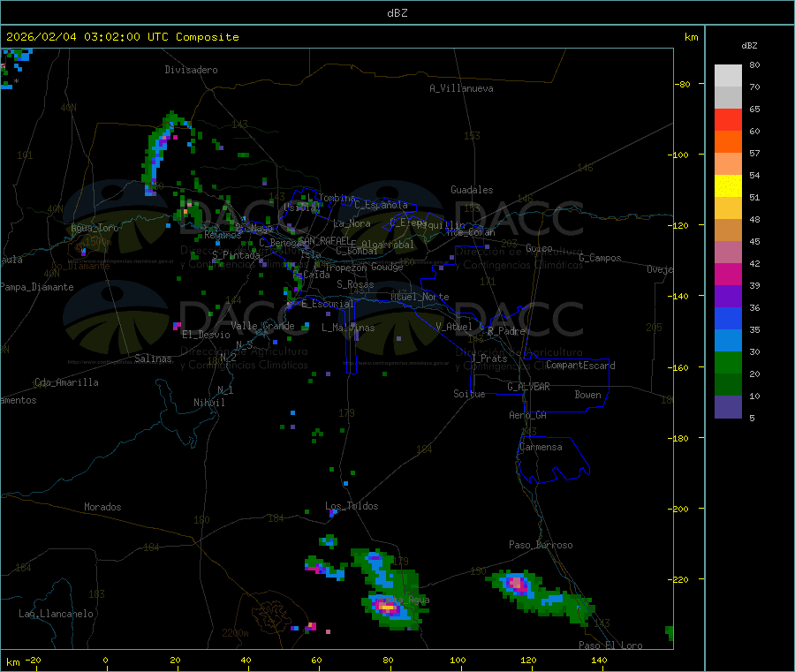Click the dBZ title at top center

(x=397, y=13)
